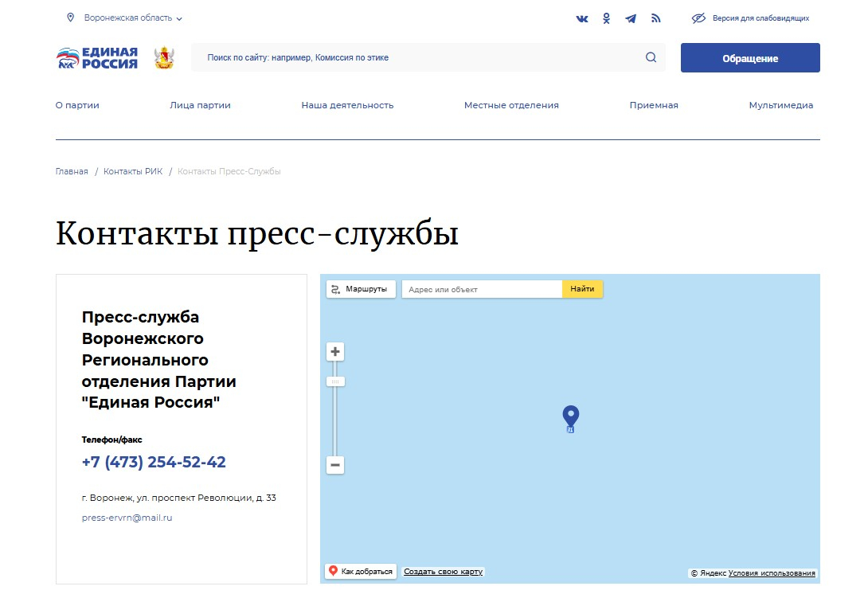This screenshot has height=598, width=868.
Task: Click the Версия для слабовидящих link
Action: (760, 18)
